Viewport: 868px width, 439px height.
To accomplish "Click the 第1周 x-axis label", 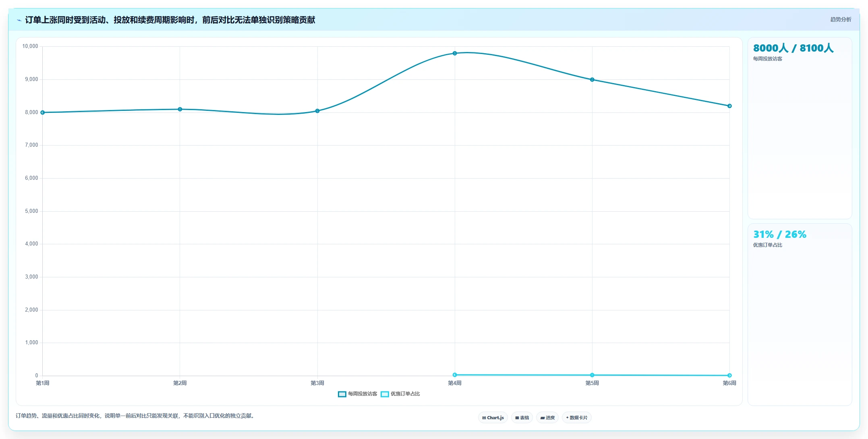I will 43,383.
